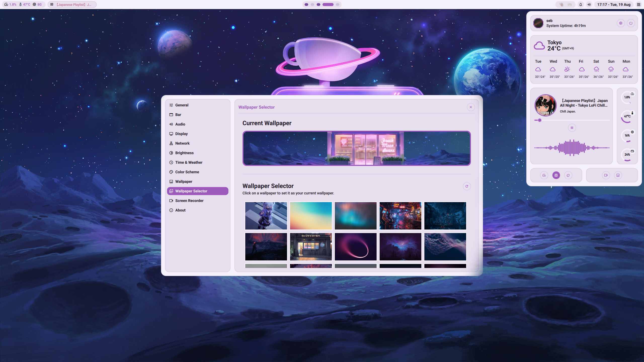644x362 pixels.
Task: Open wallpaper picker image icon in panel
Action: (x=618, y=175)
